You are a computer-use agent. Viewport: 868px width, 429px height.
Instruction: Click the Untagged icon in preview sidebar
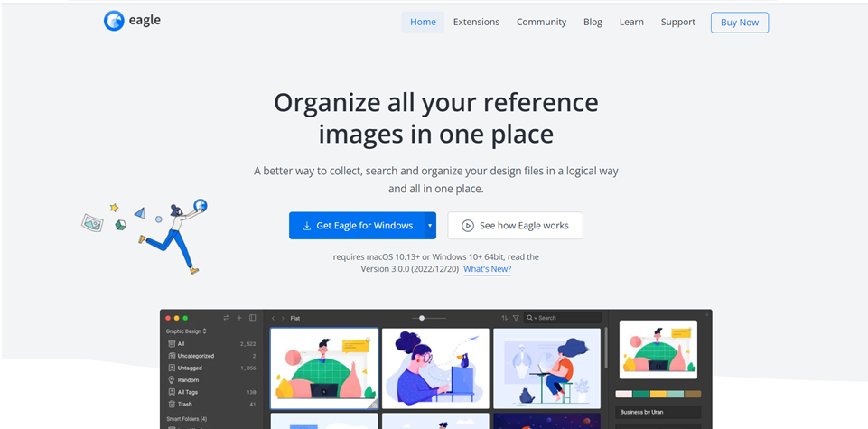[x=172, y=368]
